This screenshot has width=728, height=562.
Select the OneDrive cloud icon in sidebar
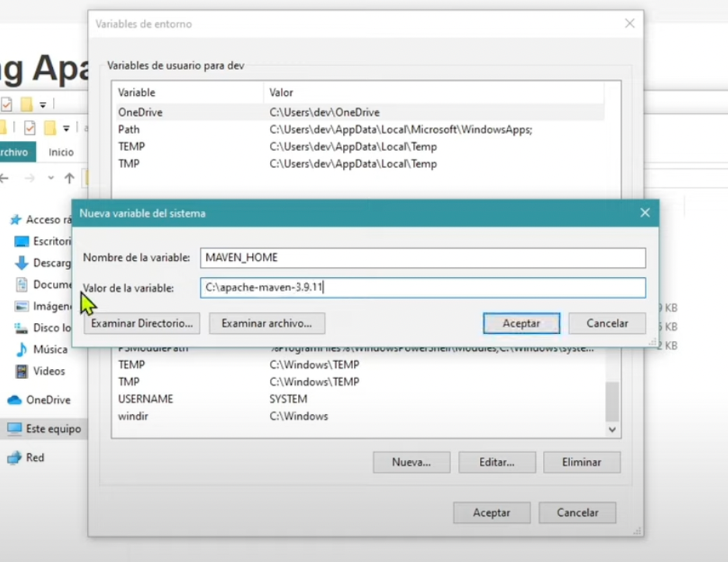pos(14,400)
